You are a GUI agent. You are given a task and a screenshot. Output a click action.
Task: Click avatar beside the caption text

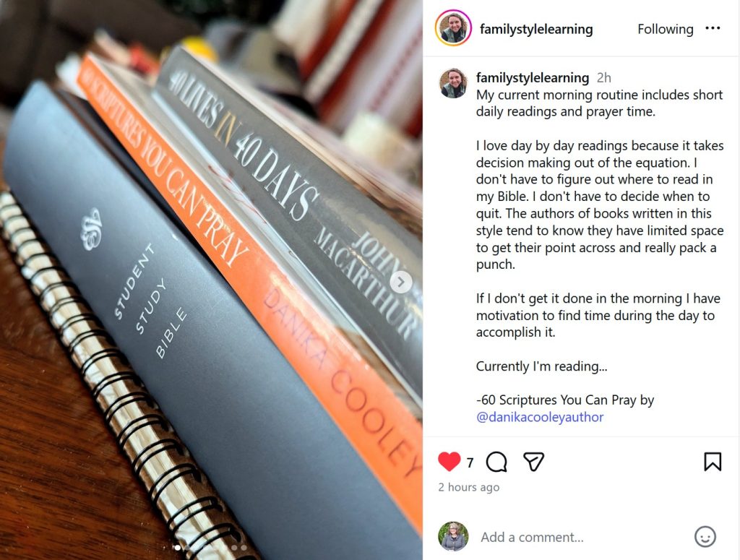coord(454,83)
